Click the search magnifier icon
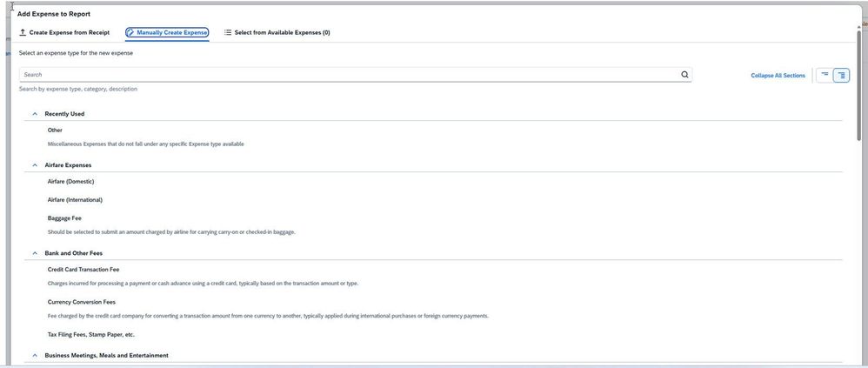The image size is (868, 368). point(684,75)
